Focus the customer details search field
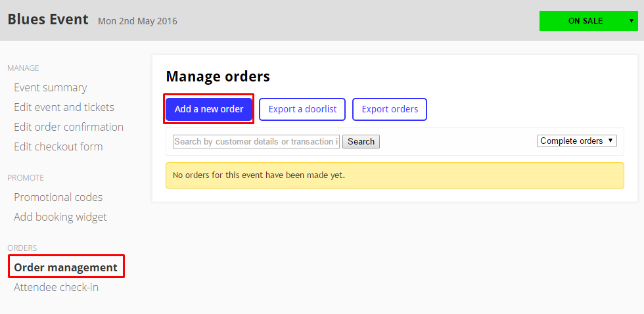This screenshot has width=644, height=314. (x=256, y=142)
